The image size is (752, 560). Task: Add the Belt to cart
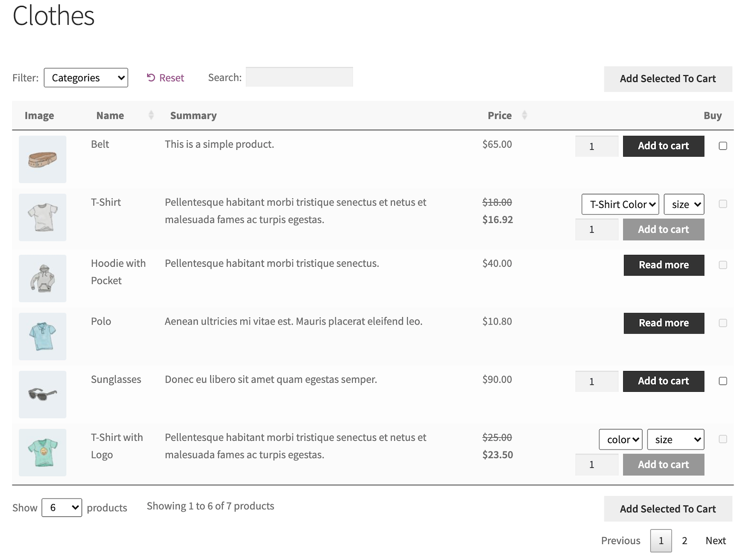(x=663, y=146)
